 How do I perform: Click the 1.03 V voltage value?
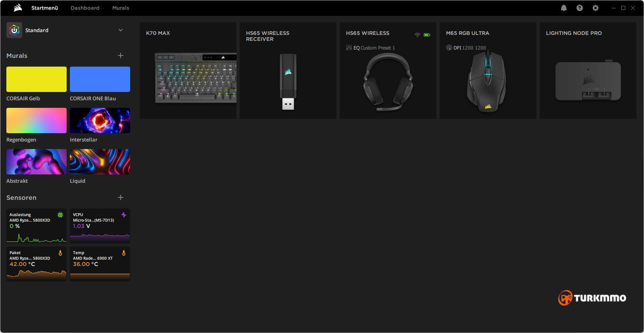point(82,226)
